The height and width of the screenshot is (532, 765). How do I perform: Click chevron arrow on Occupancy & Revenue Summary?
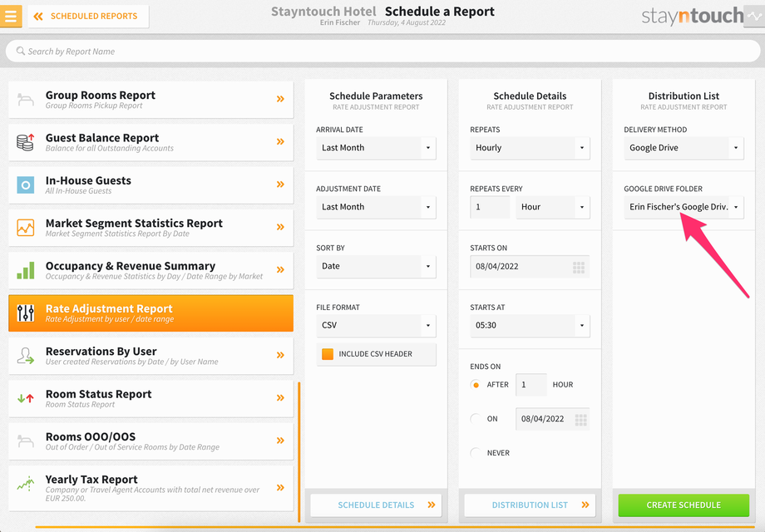tap(280, 269)
